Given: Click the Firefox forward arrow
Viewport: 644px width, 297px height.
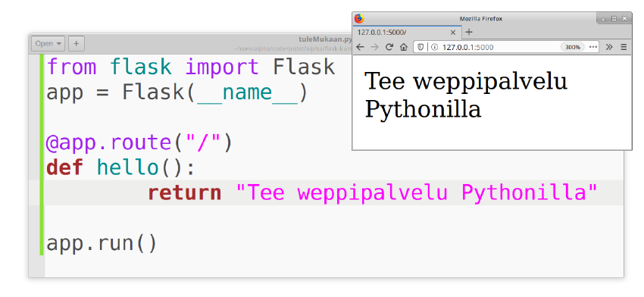Looking at the screenshot, I should (374, 47).
